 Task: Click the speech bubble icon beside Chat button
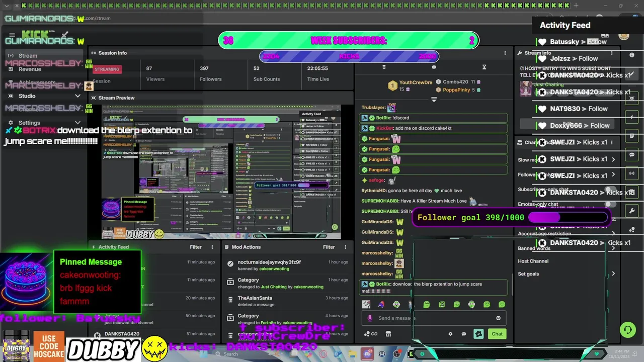464,334
